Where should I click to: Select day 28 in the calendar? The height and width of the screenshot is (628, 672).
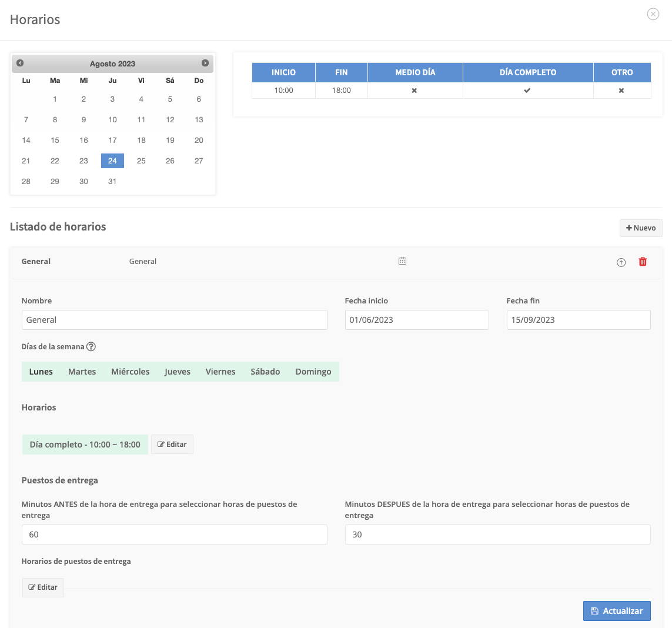coord(26,181)
